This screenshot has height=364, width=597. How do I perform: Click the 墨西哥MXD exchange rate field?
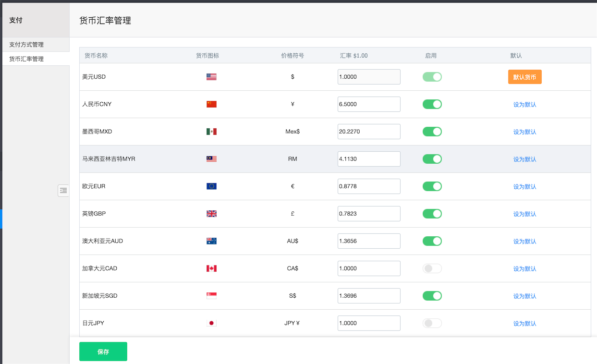coord(369,132)
